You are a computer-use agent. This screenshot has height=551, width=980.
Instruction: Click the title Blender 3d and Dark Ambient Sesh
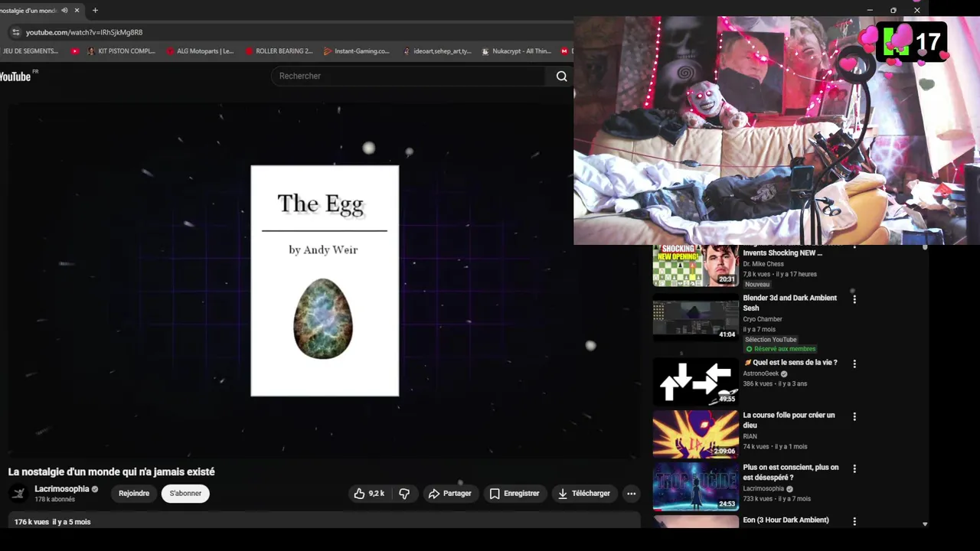click(x=789, y=303)
